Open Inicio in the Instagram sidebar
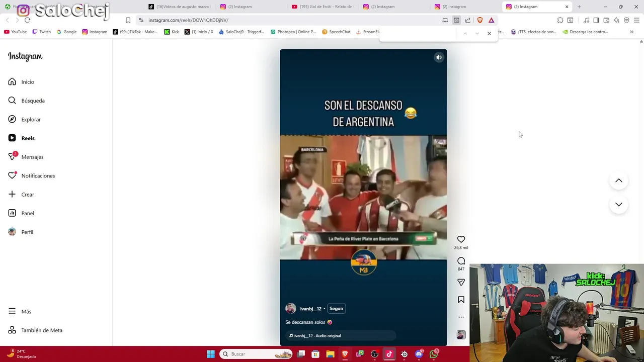 coord(21,82)
